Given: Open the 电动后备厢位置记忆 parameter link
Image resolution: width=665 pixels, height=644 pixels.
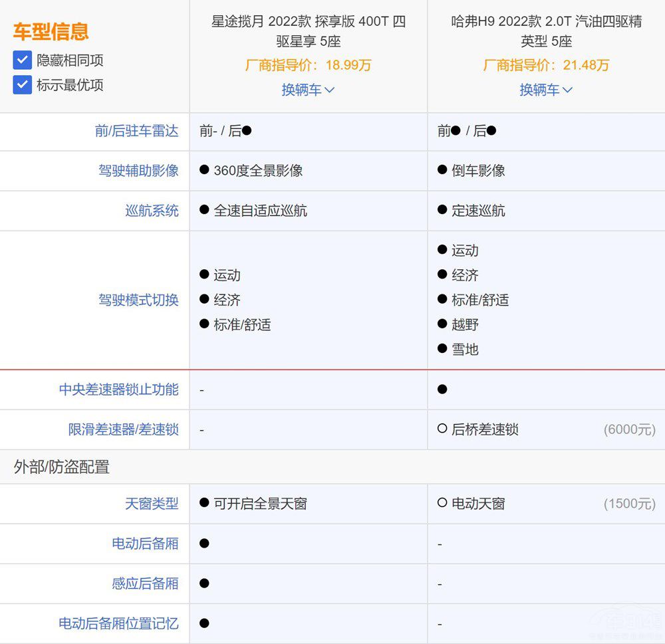Looking at the screenshot, I should point(118,623).
